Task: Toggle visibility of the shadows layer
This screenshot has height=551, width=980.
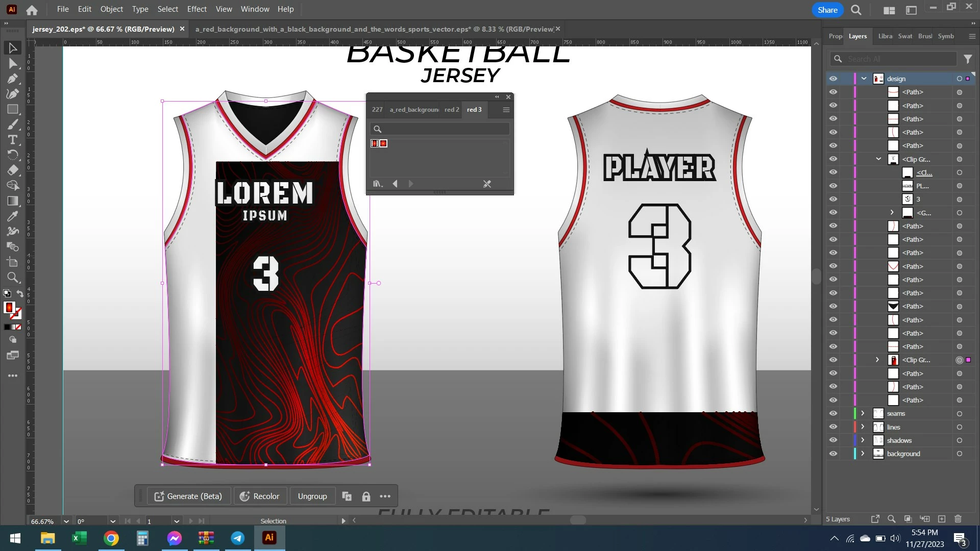Action: tap(833, 440)
